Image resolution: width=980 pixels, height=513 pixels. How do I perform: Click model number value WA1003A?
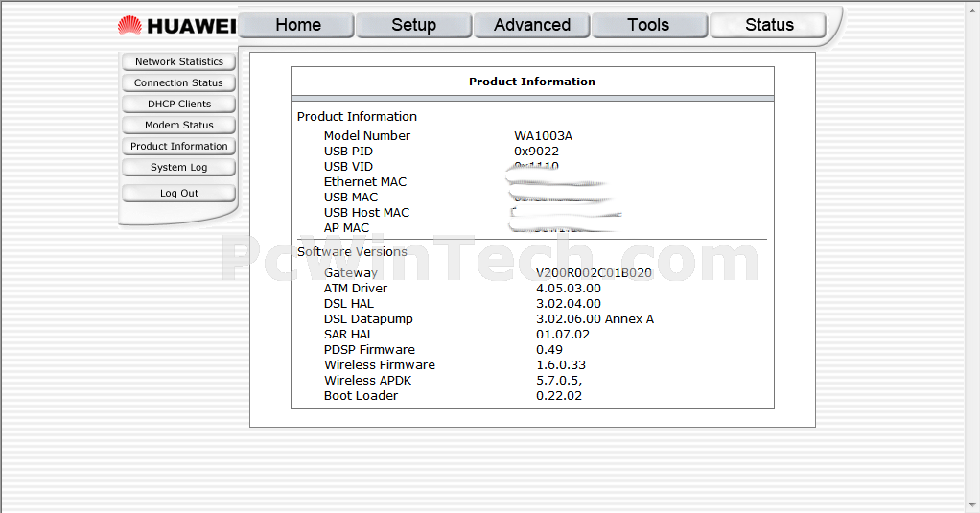point(543,135)
